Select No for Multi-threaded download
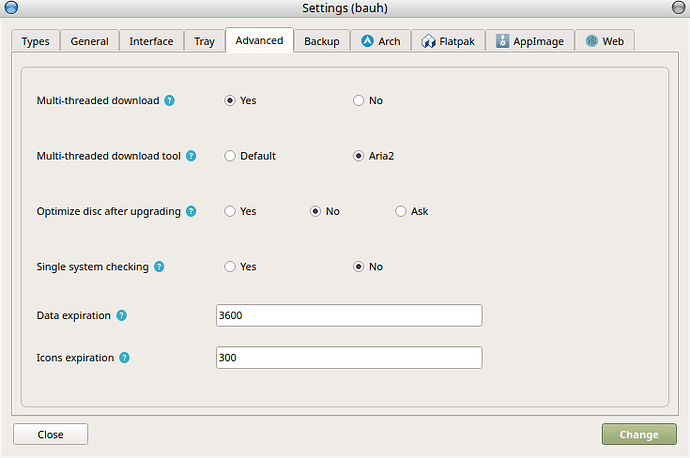Screen dimensions: 690x458 pyautogui.click(x=359, y=101)
